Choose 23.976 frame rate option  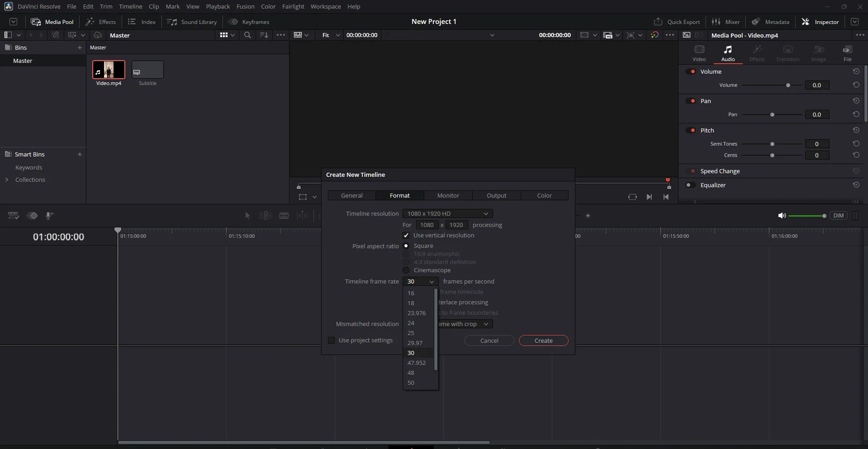418,313
